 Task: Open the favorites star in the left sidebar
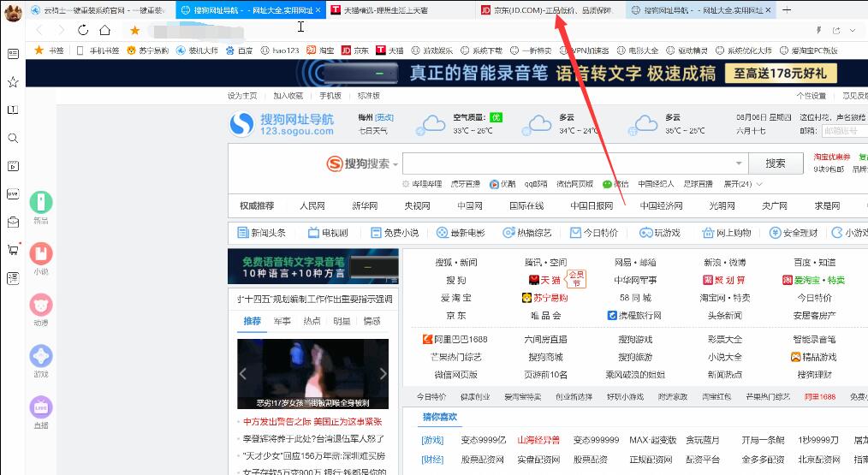(13, 82)
